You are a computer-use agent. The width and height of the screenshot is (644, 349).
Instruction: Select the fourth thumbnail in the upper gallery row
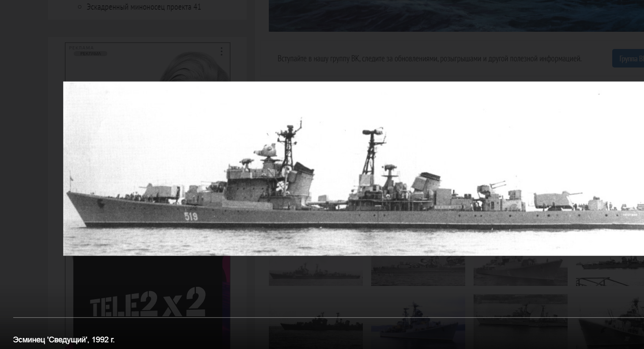click(x=610, y=270)
